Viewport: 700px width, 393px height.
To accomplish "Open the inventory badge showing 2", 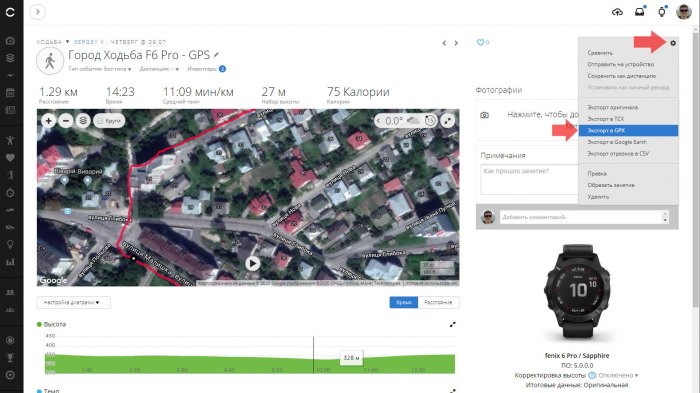I will [222, 69].
